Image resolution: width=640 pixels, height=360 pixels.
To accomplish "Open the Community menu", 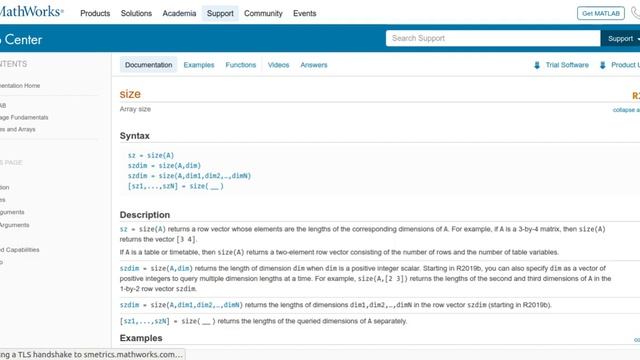I will pyautogui.click(x=263, y=13).
